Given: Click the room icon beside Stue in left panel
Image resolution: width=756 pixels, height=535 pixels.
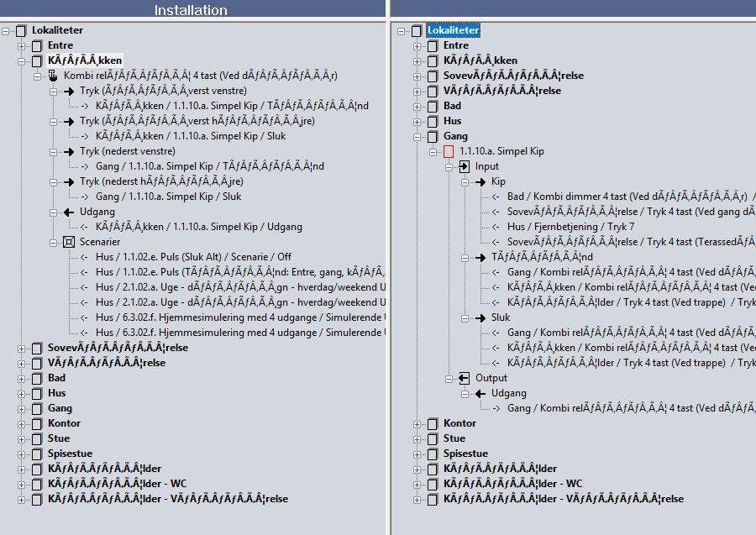Looking at the screenshot, I should click(x=36, y=438).
